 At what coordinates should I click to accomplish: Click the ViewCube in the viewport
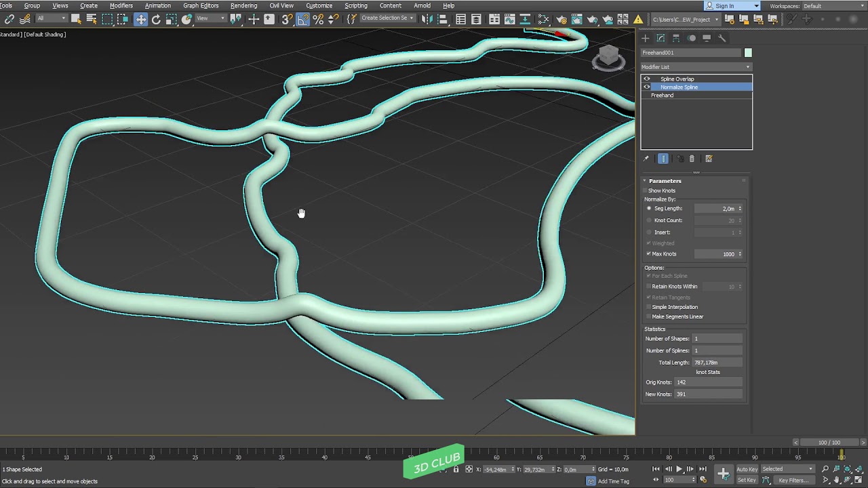[x=608, y=57]
